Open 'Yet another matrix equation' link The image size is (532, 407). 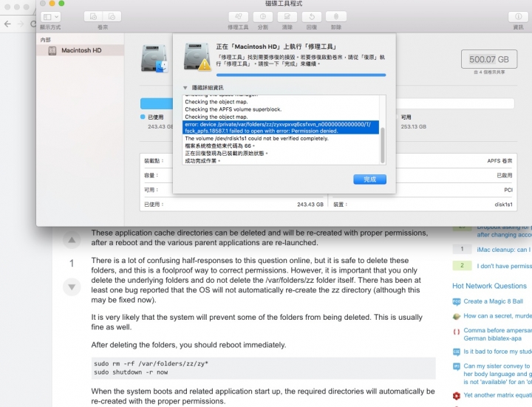coord(497,395)
